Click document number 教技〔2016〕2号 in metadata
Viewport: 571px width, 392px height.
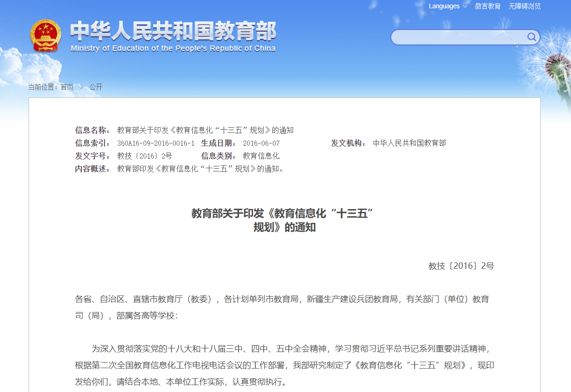[x=144, y=156]
